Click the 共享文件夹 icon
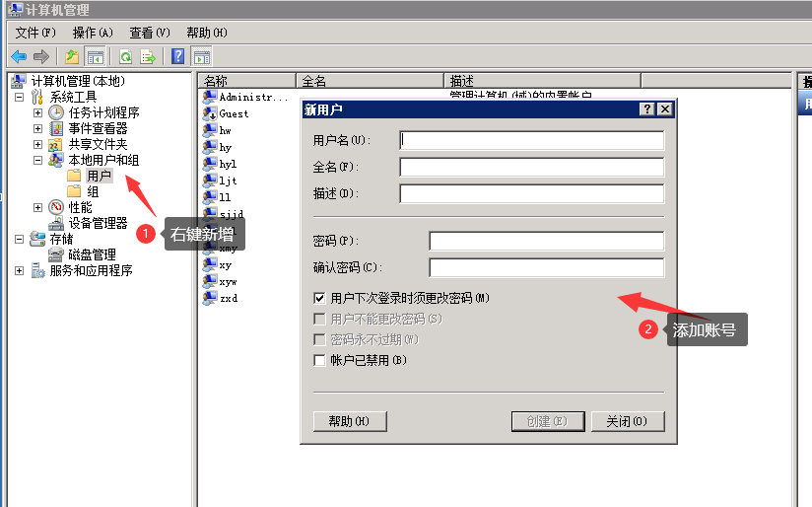The width and height of the screenshot is (812, 507). pyautogui.click(x=56, y=144)
